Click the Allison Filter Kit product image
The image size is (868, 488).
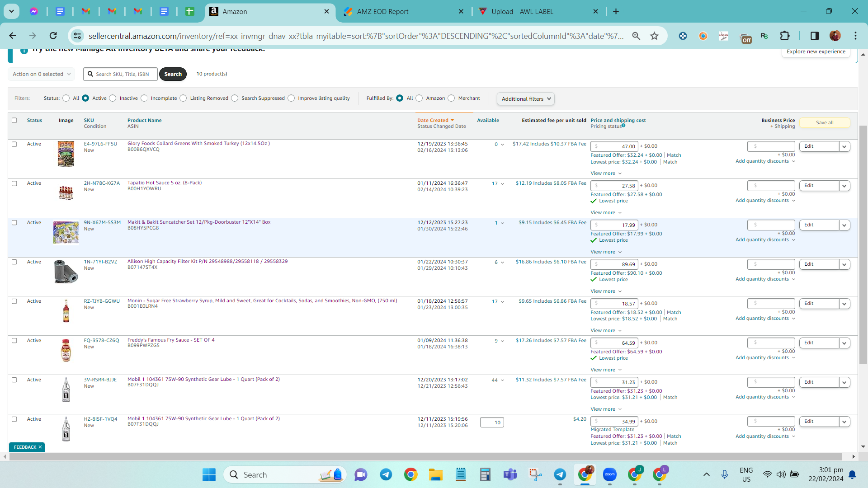point(66,272)
